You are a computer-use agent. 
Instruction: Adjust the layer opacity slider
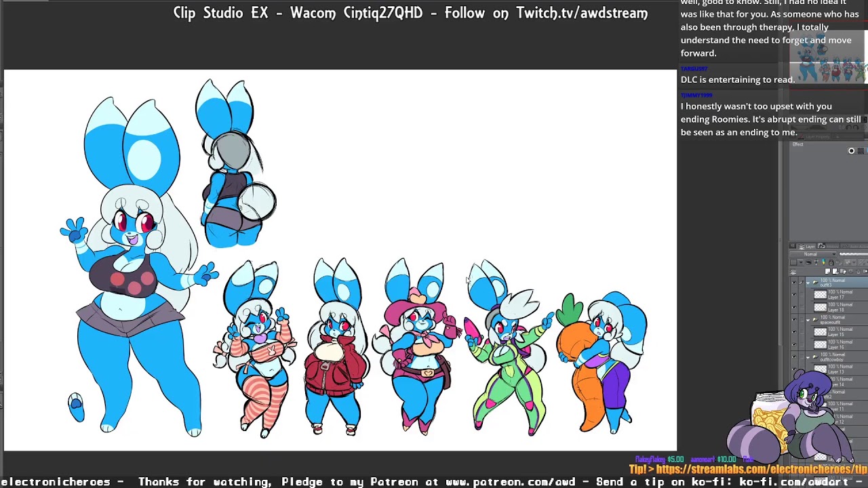[853, 254]
